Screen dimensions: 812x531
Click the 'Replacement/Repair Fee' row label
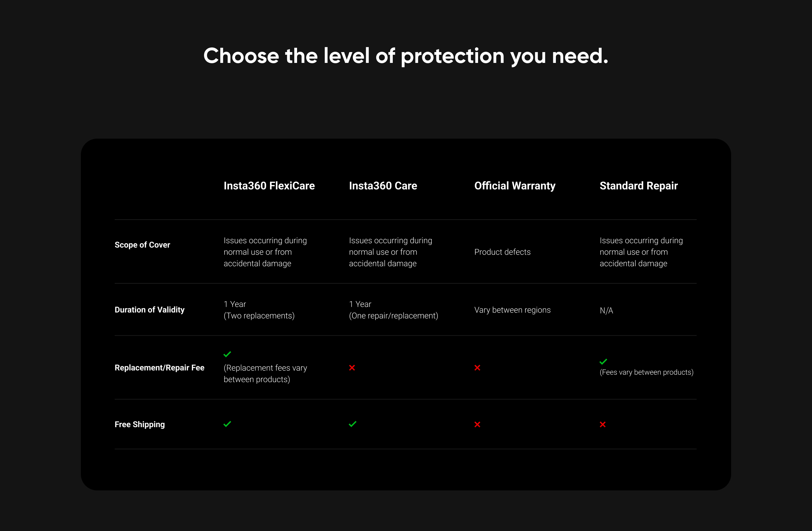click(159, 368)
